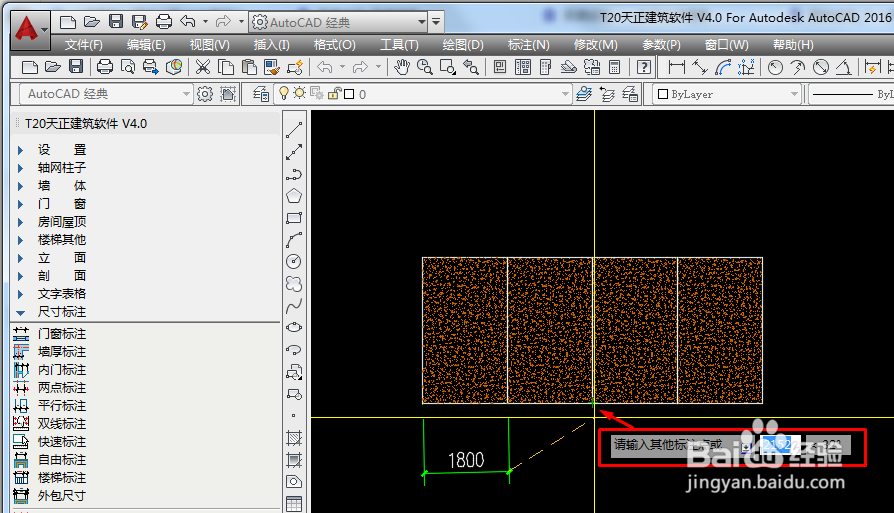The image size is (894, 513).
Task: Click the 门窗标注 command
Action: (62, 334)
